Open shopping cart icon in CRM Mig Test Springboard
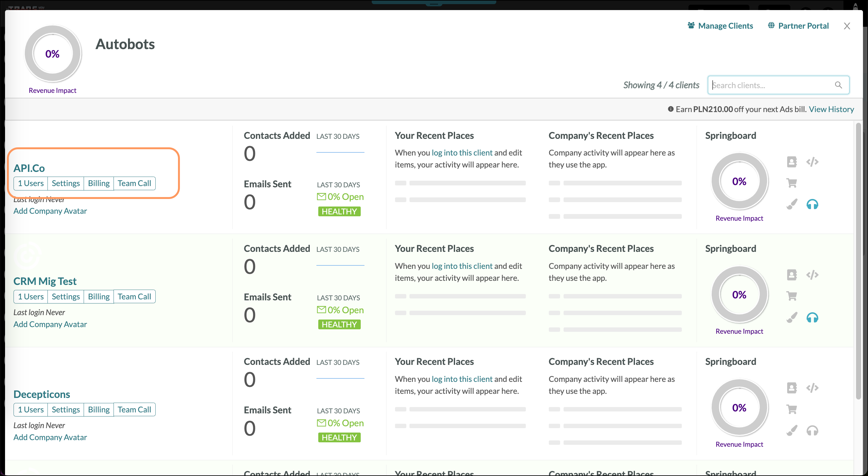 [x=792, y=296]
